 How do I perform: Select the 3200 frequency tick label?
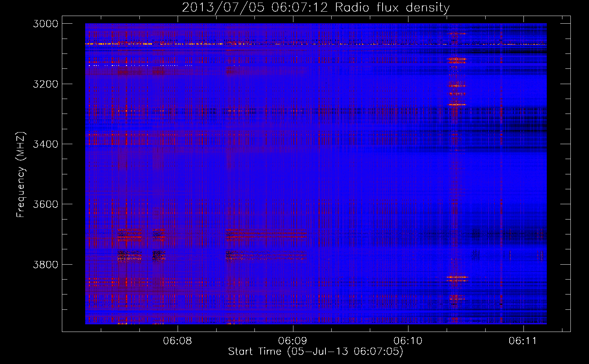(x=46, y=84)
